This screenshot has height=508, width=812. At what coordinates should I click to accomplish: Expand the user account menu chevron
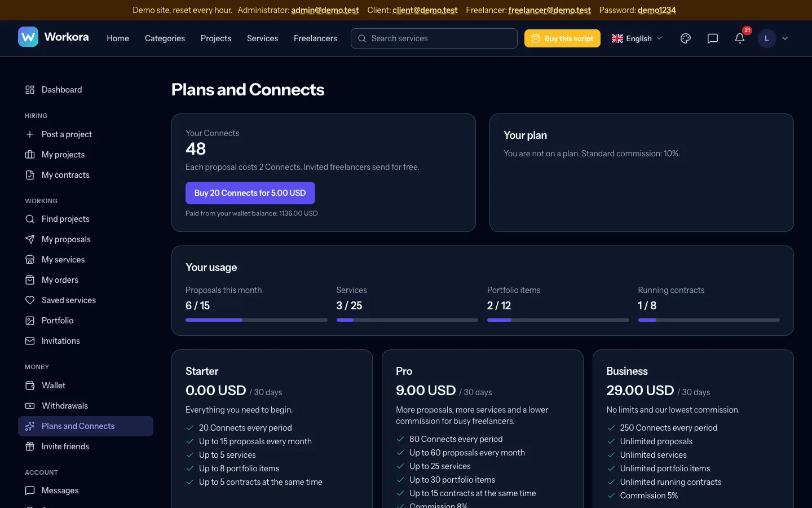[x=785, y=38]
